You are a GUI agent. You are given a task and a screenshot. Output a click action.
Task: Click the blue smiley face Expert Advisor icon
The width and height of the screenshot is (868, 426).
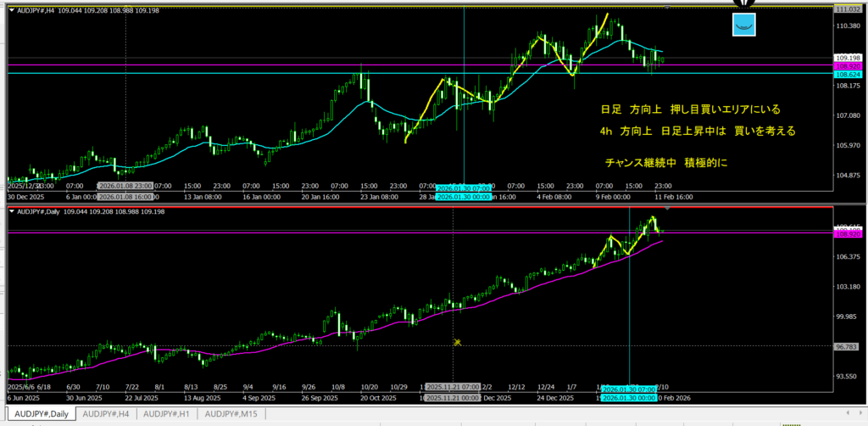(744, 25)
